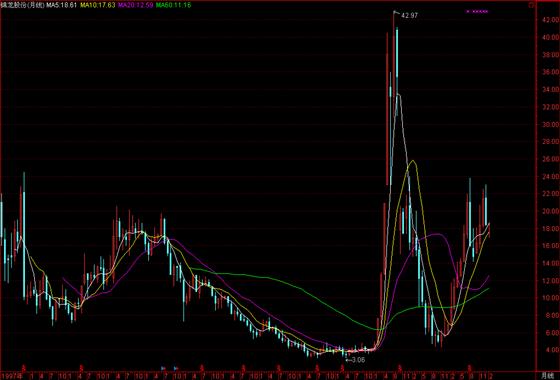Click the 1997年 label on the time axis
The height and width of the screenshot is (380, 560).
(12, 376)
